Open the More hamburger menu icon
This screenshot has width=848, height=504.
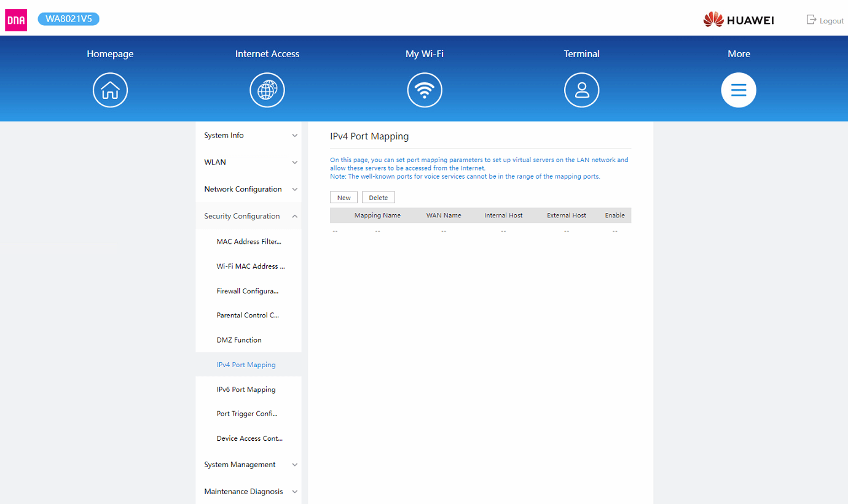(739, 90)
